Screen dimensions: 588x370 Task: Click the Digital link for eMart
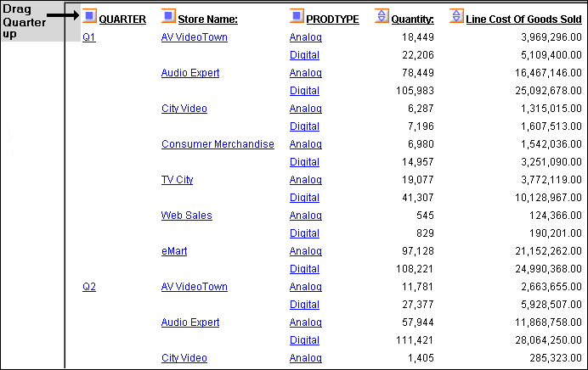coord(304,269)
